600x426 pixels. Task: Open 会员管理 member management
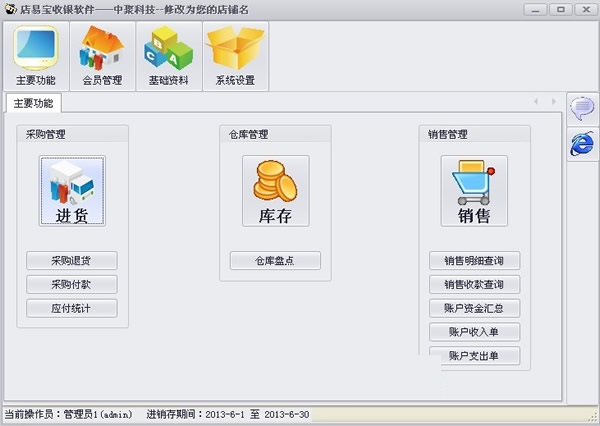pos(103,56)
